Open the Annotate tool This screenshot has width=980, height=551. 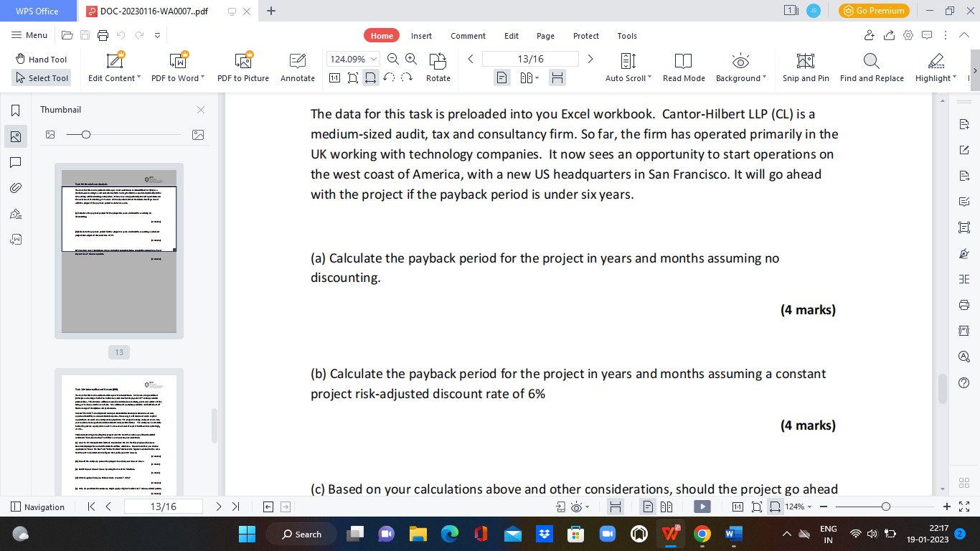(x=297, y=65)
